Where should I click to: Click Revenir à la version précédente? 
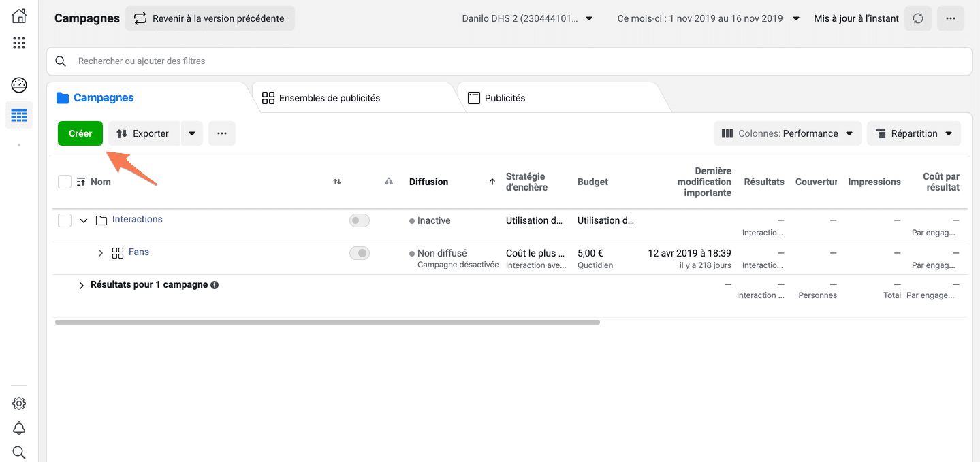click(x=210, y=18)
